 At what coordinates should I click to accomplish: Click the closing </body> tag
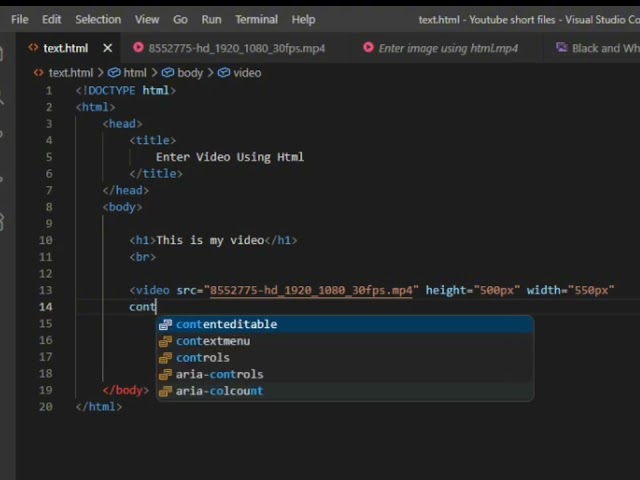126,390
